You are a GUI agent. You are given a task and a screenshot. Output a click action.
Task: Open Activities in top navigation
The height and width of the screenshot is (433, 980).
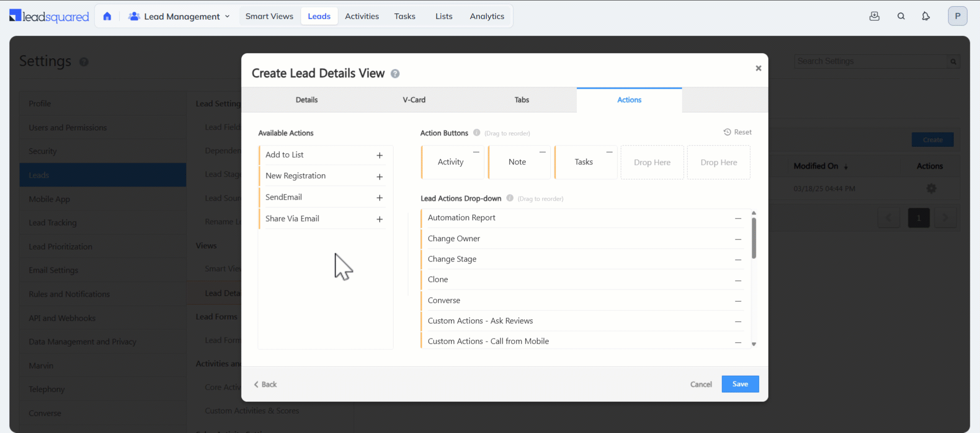[362, 16]
